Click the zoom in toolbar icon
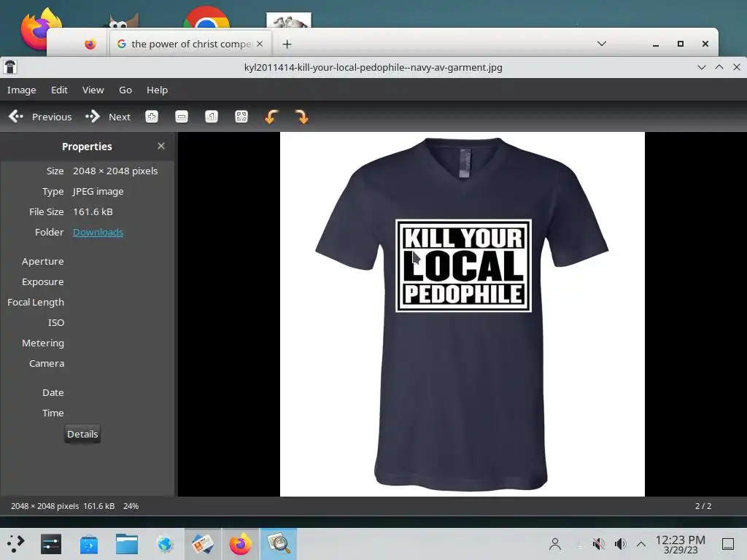 [152, 117]
